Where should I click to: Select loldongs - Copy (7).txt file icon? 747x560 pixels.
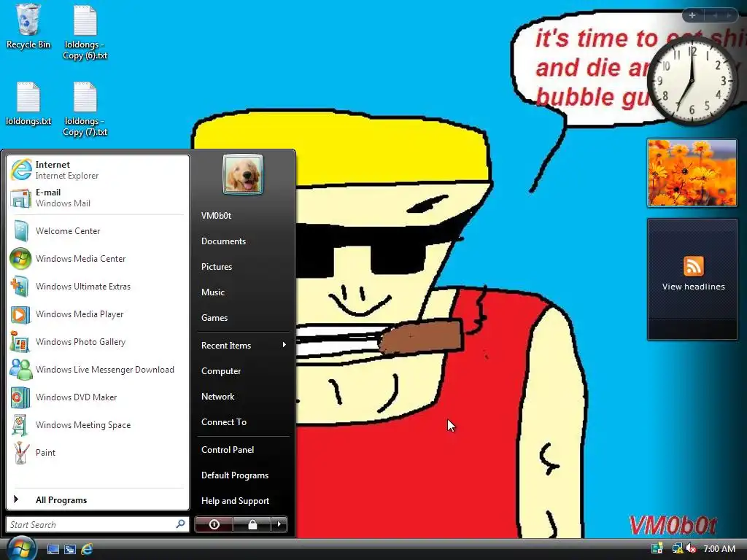[85, 109]
